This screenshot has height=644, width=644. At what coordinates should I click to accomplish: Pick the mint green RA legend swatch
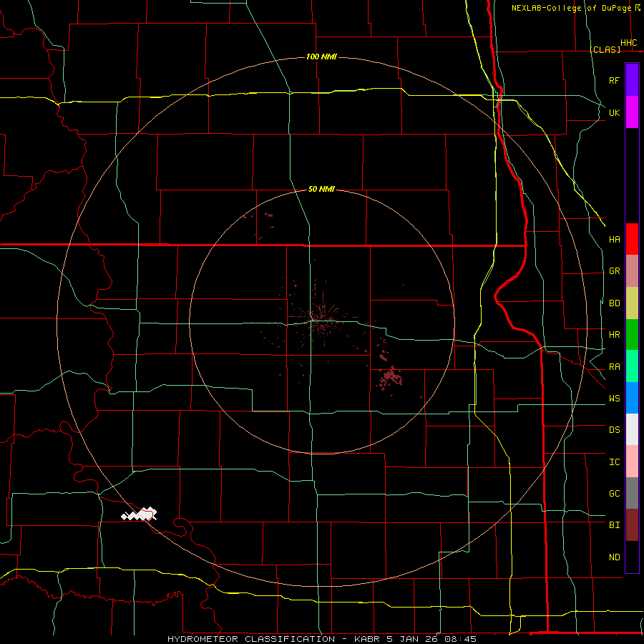click(632, 366)
